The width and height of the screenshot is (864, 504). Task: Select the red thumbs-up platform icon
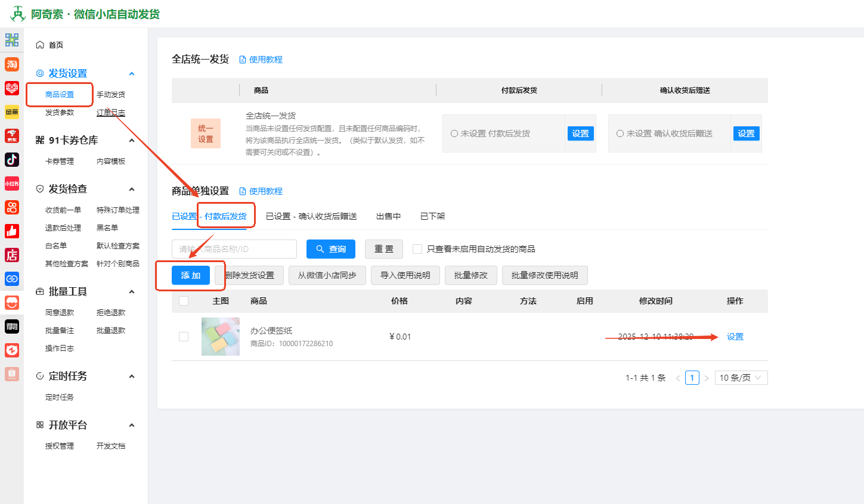(12, 231)
